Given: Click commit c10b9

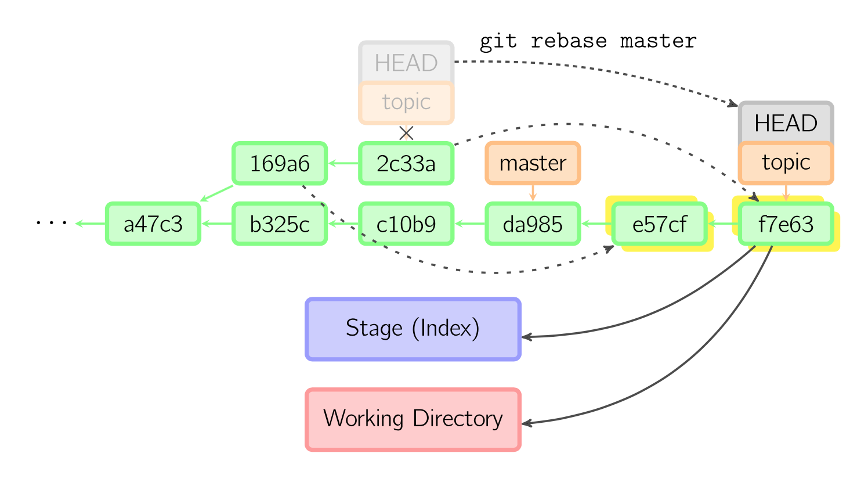Looking at the screenshot, I should [x=406, y=224].
